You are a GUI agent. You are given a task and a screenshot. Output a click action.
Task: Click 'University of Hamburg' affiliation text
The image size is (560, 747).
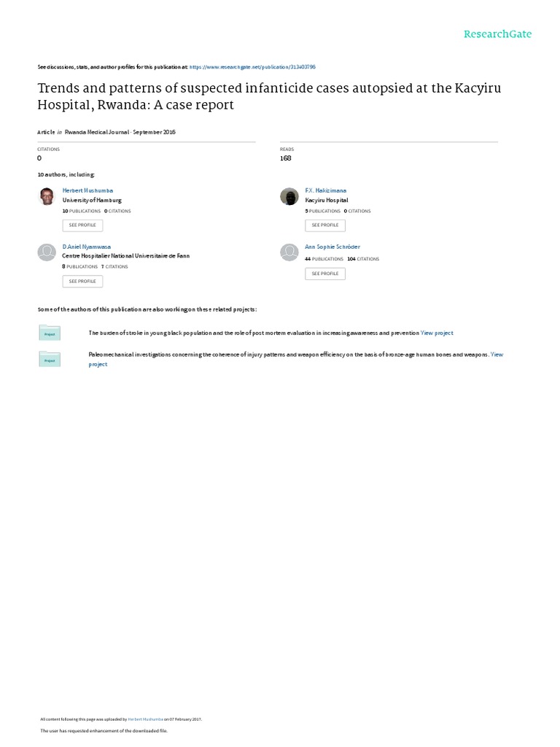pos(92,201)
